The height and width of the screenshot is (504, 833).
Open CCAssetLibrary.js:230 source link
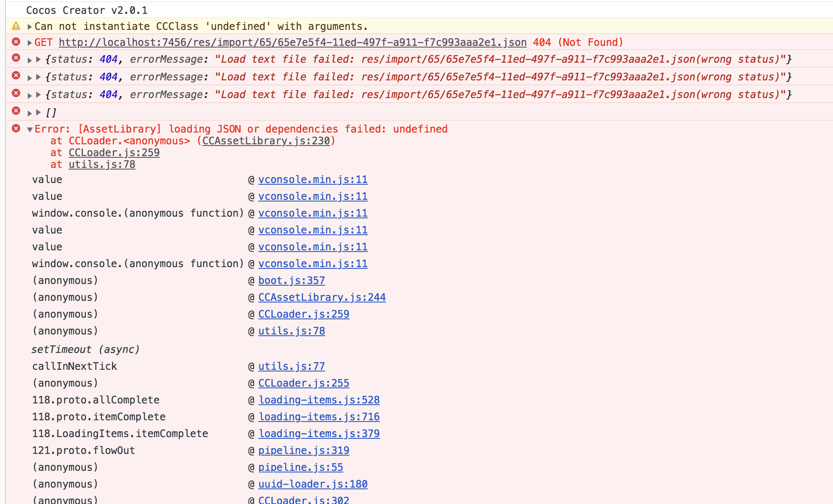[266, 141]
